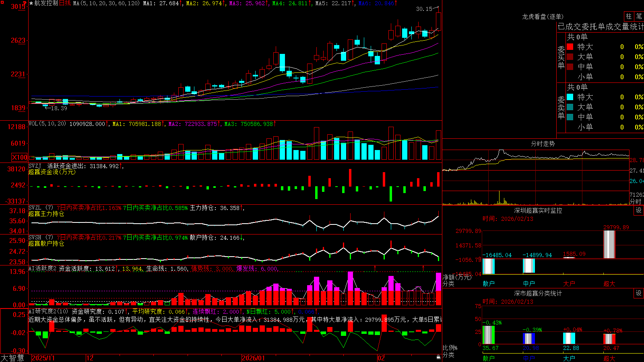Switch to 柱 bar display mode
This screenshot has height=362, width=644.
(629, 16)
